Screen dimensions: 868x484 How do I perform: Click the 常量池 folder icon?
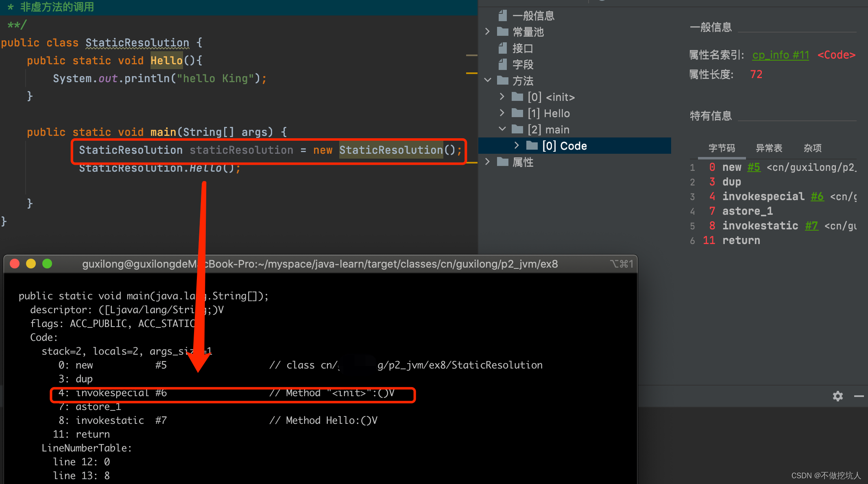[x=503, y=32]
